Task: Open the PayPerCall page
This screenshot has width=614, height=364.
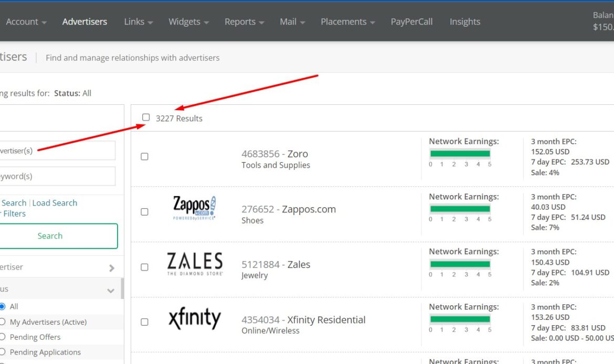Action: coord(411,22)
